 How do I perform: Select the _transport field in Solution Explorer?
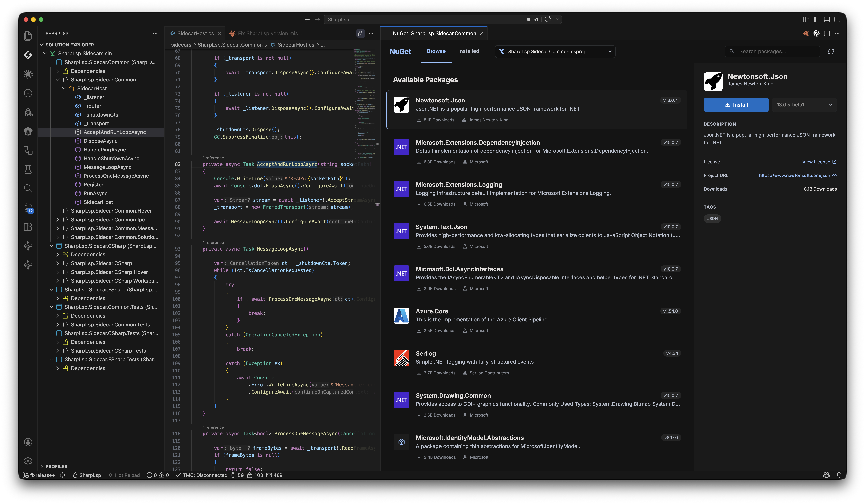tap(96, 123)
